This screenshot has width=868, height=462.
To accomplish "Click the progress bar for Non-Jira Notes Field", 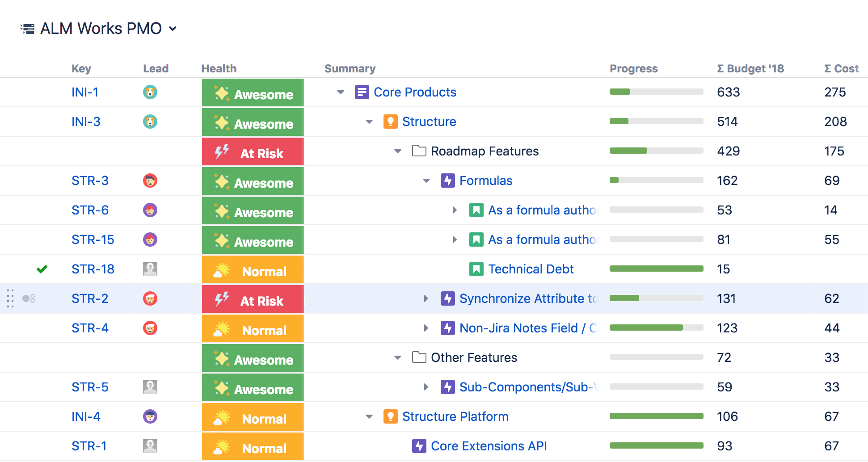I will click(x=656, y=328).
